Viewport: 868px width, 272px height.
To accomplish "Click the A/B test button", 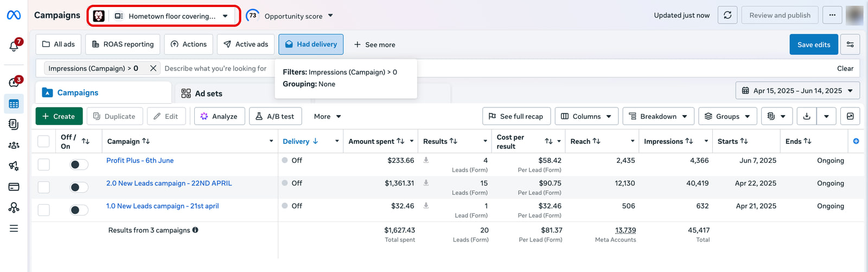I will [x=275, y=116].
